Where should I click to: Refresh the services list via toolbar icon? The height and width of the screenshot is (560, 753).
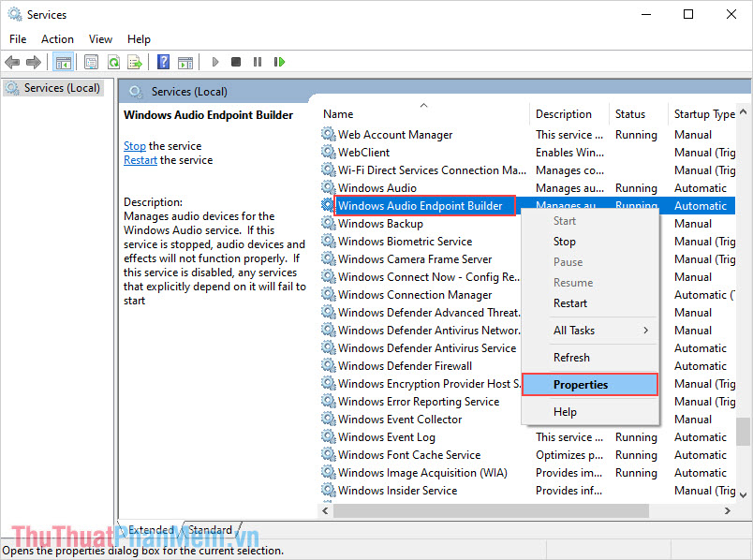click(x=113, y=62)
